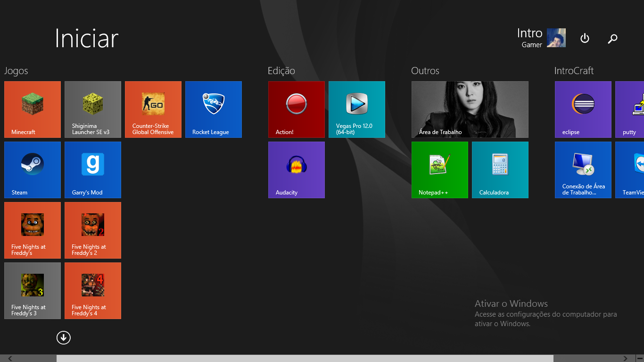Image resolution: width=644 pixels, height=362 pixels.
Task: Launch Five Nights at Freddy's 4
Action: tap(93, 291)
